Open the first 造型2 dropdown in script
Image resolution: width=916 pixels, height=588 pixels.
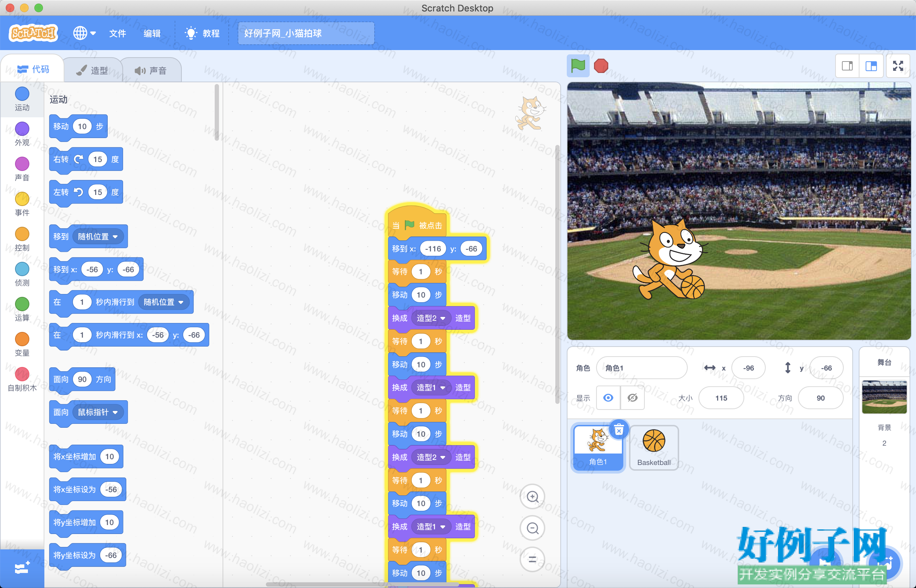click(431, 318)
